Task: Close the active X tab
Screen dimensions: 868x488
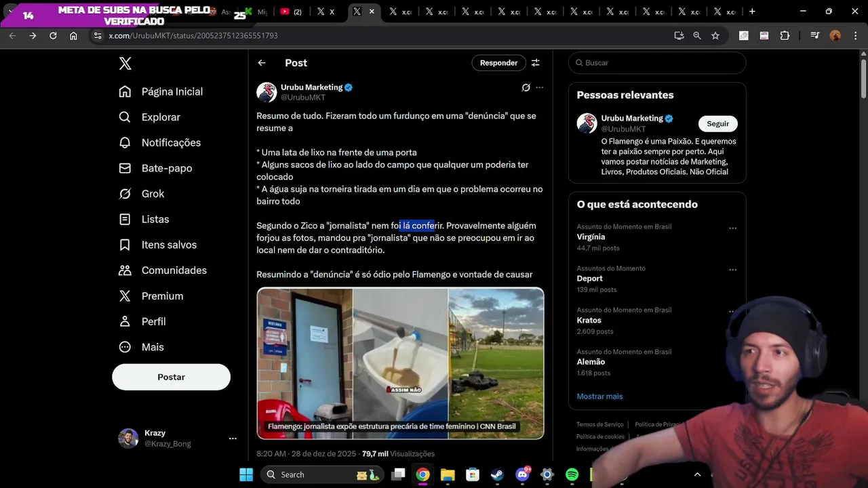Action: pyautogui.click(x=372, y=12)
